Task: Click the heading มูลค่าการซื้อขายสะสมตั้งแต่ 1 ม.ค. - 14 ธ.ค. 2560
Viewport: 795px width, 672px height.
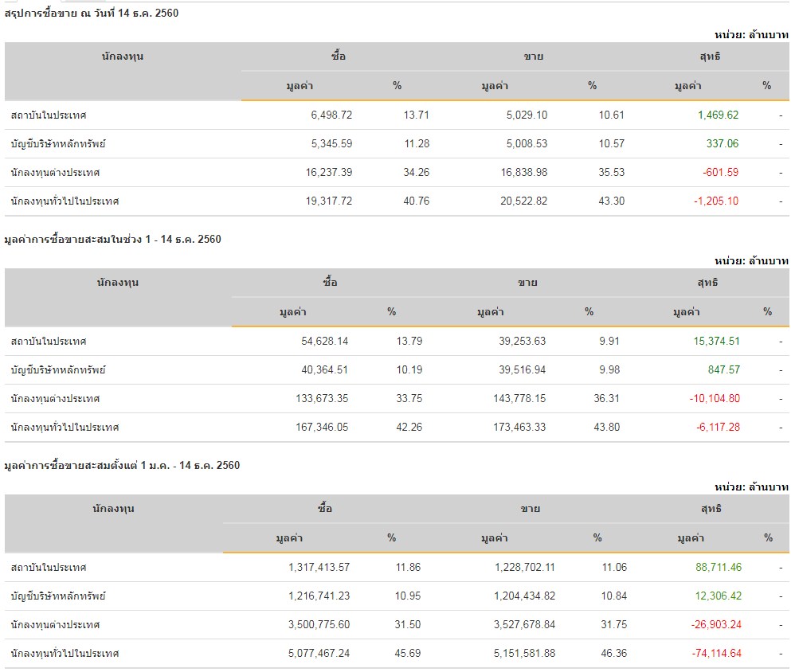Action: 122,465
